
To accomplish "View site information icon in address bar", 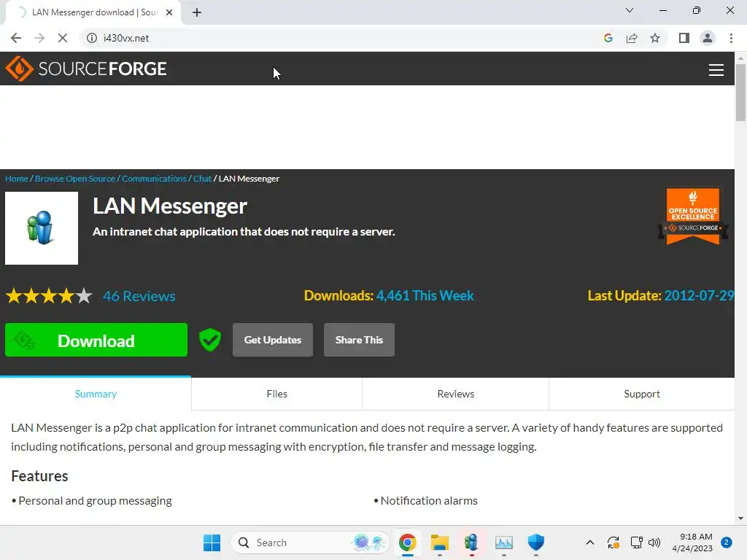I will (x=91, y=38).
